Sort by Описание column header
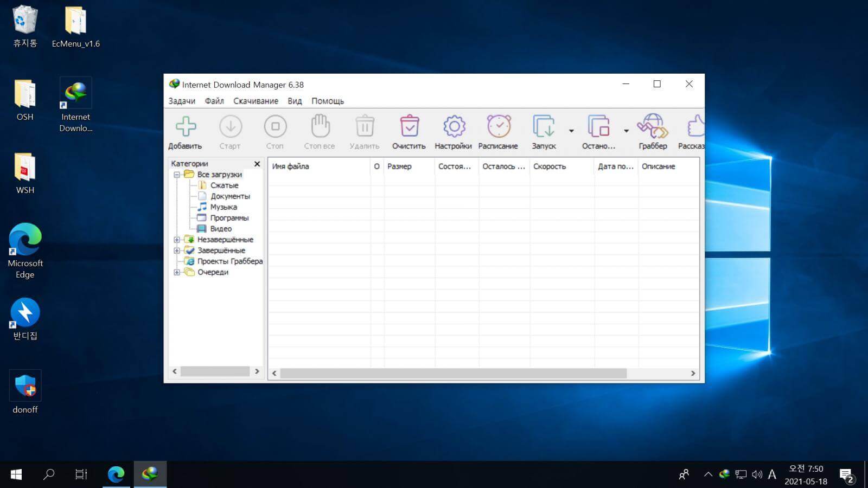The height and width of the screenshot is (488, 868). point(668,166)
